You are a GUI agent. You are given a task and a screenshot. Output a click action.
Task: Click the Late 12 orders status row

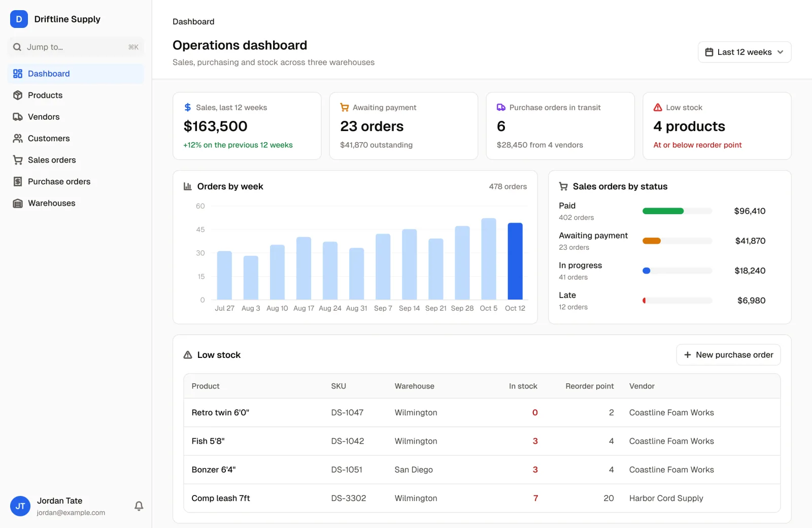(x=662, y=301)
